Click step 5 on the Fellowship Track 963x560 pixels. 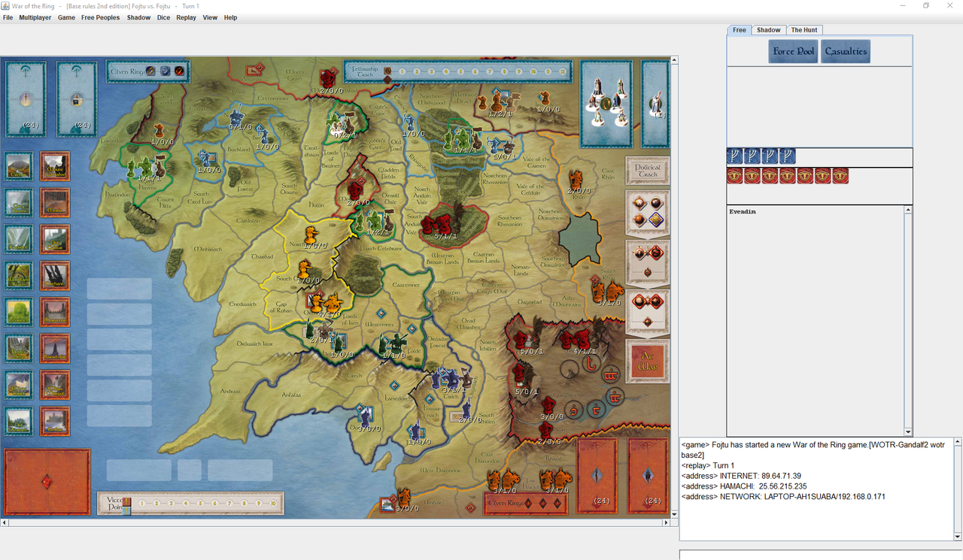(461, 71)
